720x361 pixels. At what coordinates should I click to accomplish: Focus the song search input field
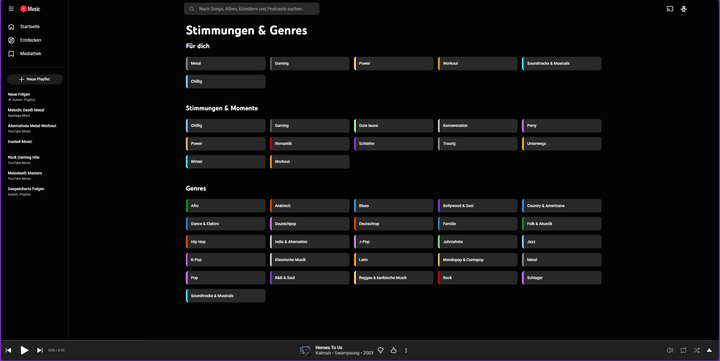252,9
